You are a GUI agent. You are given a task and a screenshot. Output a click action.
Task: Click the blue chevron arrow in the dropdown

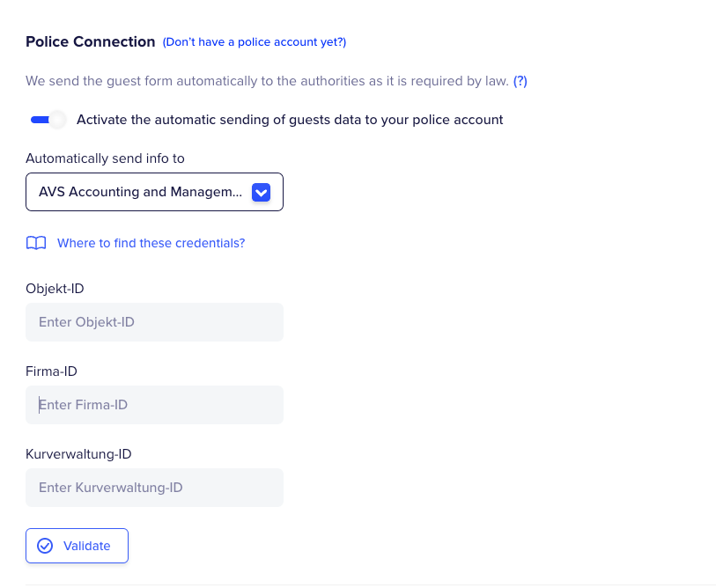pos(261,192)
